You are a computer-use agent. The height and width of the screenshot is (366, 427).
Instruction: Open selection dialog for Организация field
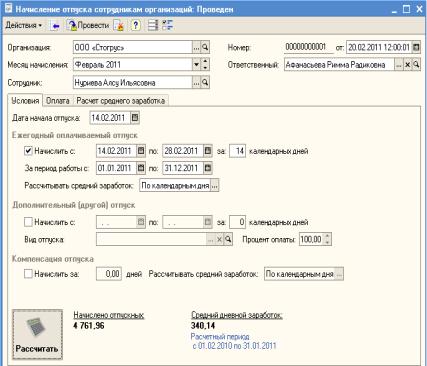click(x=196, y=48)
